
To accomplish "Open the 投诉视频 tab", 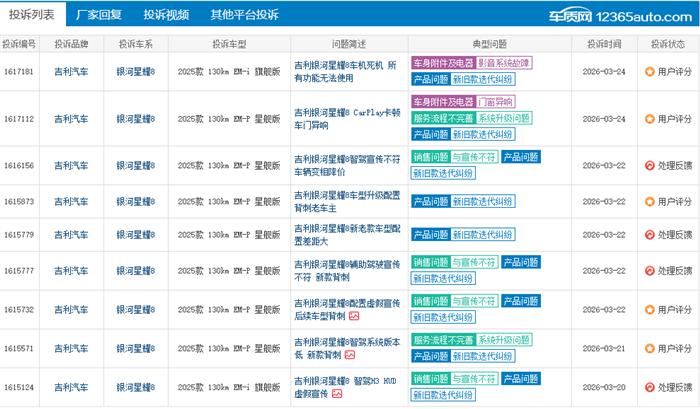I will [x=165, y=15].
